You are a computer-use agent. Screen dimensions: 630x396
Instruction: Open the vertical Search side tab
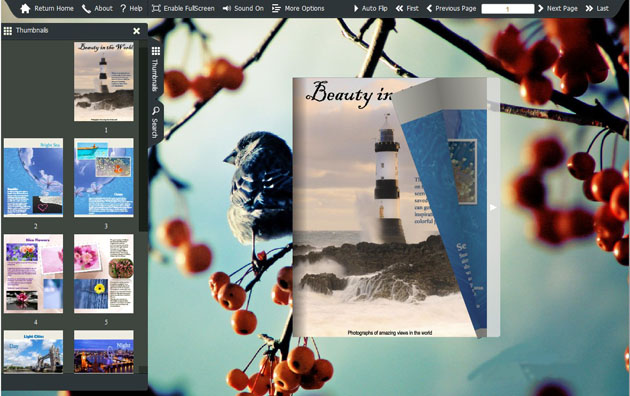155,122
